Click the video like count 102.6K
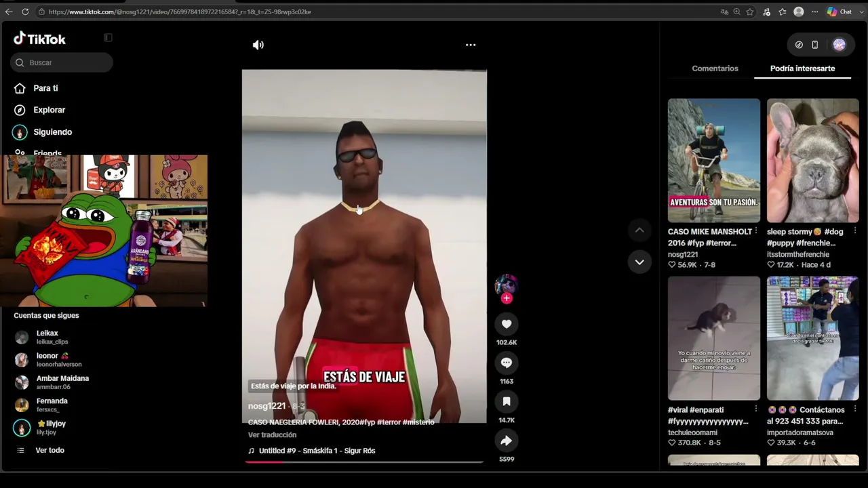The width and height of the screenshot is (868, 488). [507, 342]
